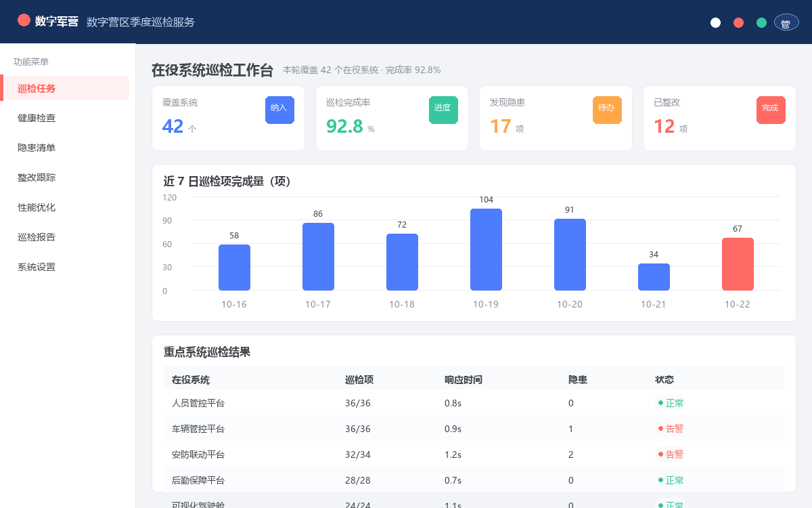812x508 pixels.
Task: Click 正常 status for 人员管控平台
Action: tap(671, 403)
